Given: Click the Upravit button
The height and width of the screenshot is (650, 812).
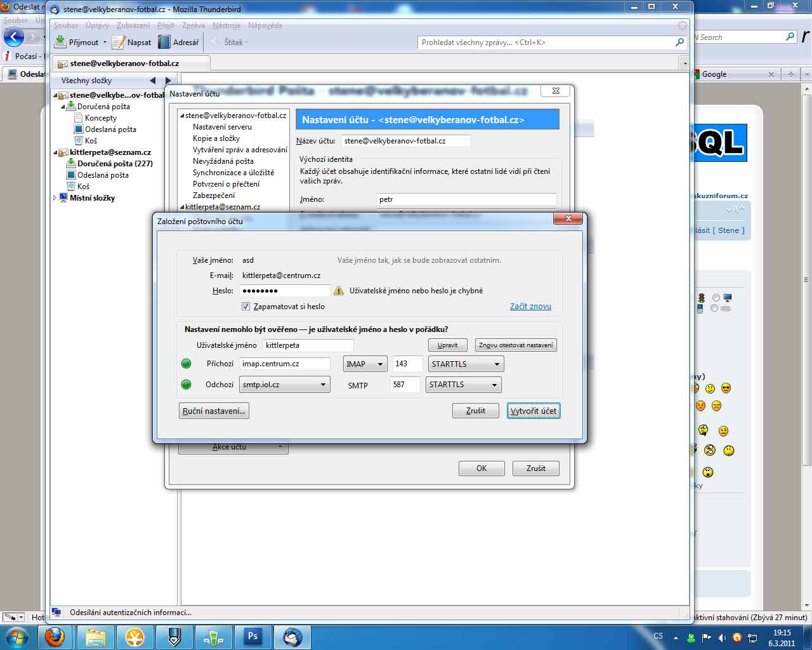Looking at the screenshot, I should pos(448,345).
